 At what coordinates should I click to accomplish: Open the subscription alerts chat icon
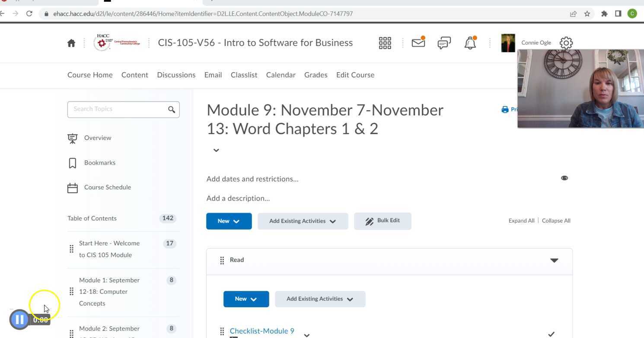[444, 43]
